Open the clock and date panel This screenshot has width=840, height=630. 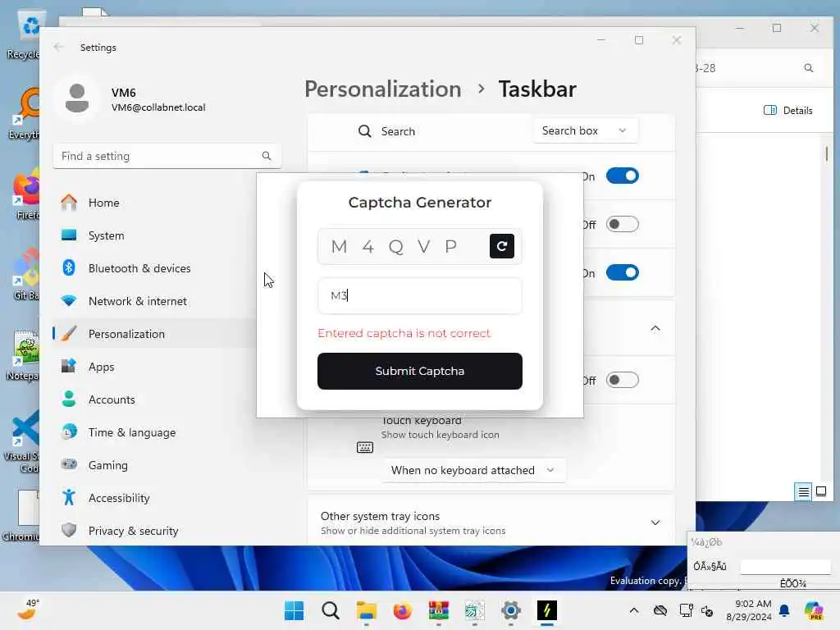point(748,610)
